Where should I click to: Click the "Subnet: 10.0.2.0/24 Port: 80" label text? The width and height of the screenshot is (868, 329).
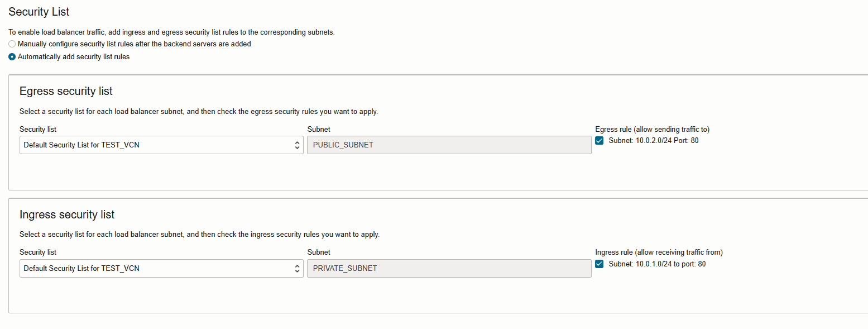click(x=653, y=141)
